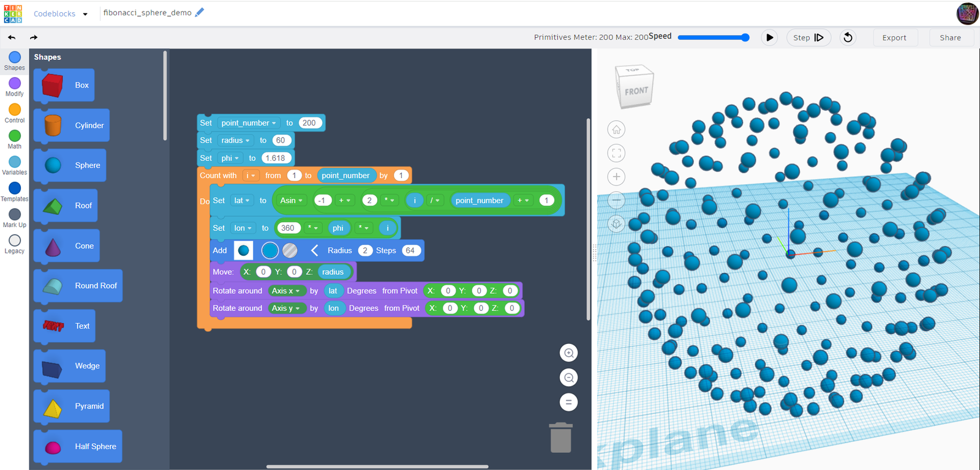Delete blocks with the trash can icon
Image resolution: width=980 pixels, height=470 pixels.
560,438
